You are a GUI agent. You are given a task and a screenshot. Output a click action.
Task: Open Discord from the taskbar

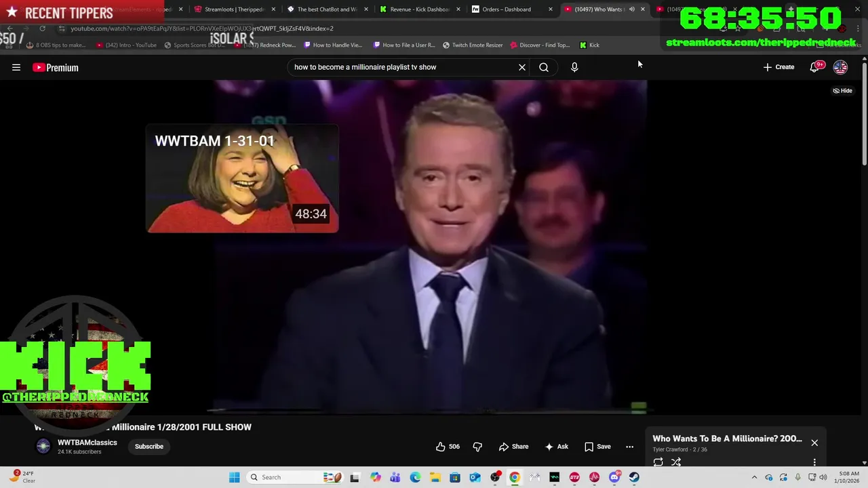(x=614, y=477)
